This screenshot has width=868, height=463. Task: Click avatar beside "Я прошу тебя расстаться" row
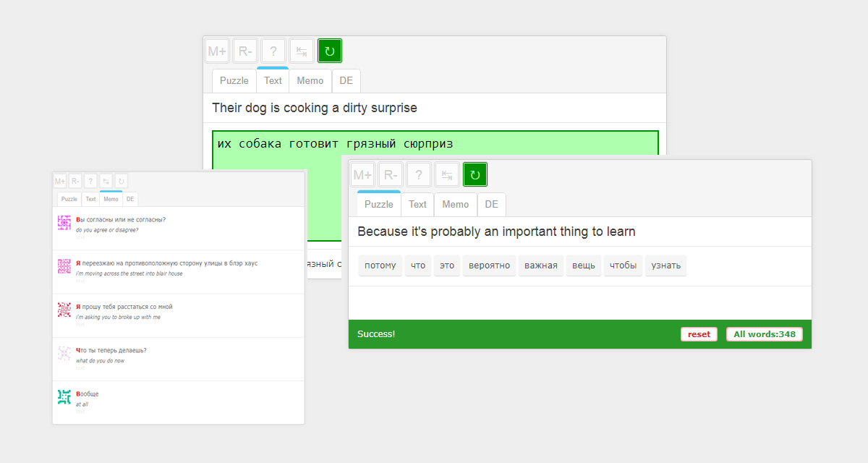64,310
